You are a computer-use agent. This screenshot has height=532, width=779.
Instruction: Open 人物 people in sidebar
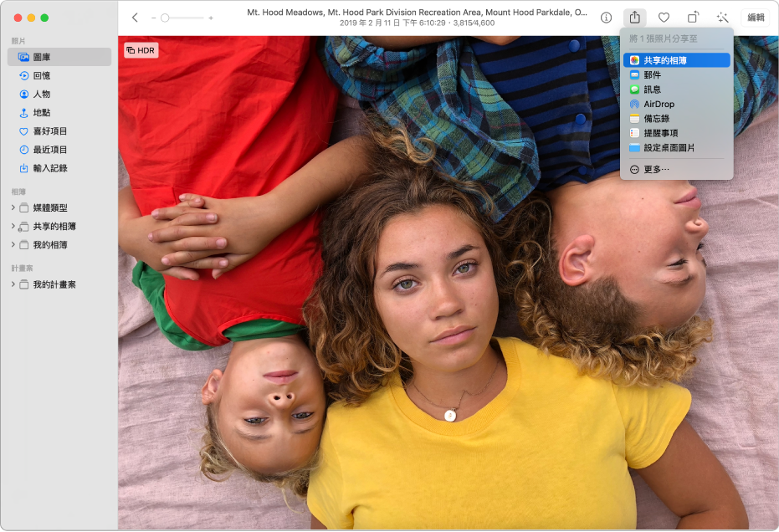pyautogui.click(x=59, y=94)
